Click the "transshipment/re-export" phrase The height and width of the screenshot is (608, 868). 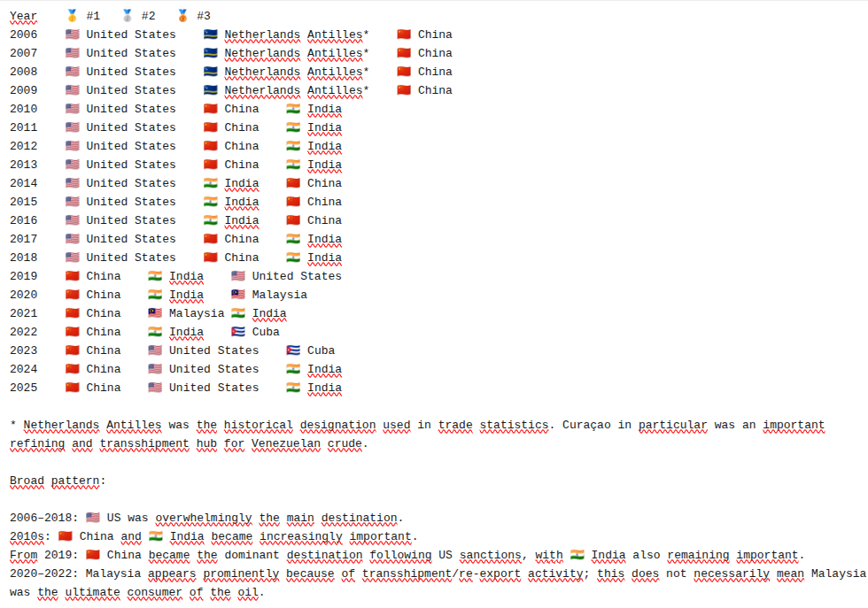click(442, 573)
